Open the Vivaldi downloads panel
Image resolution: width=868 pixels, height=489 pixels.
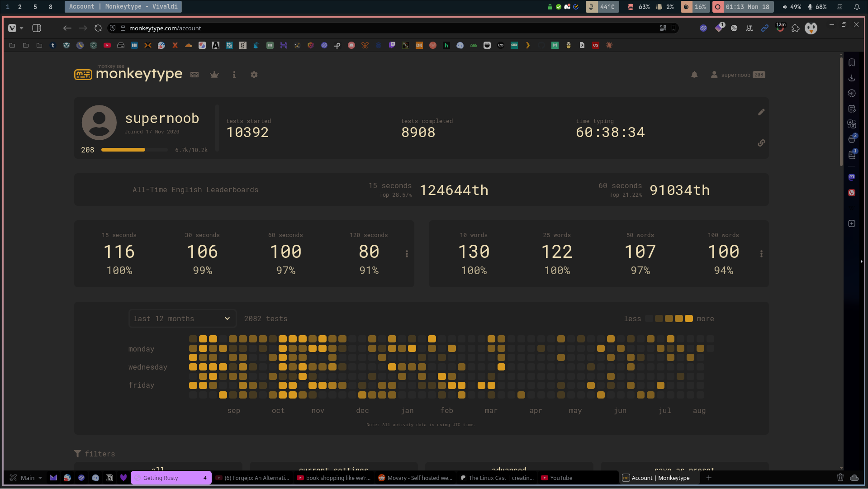point(852,78)
